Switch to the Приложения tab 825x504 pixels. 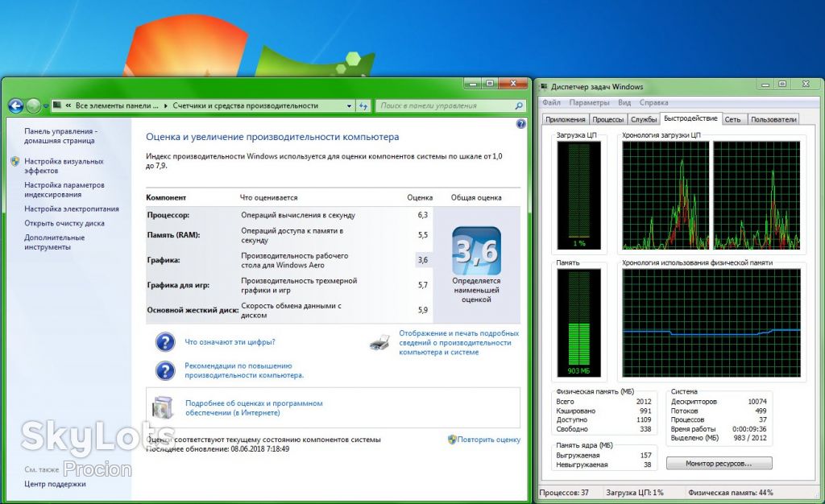pyautogui.click(x=566, y=119)
